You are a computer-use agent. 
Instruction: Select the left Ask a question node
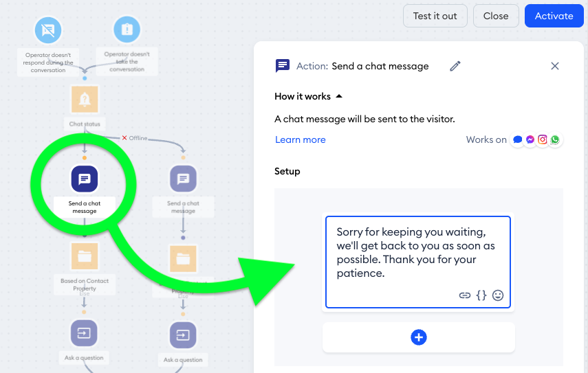[84, 333]
